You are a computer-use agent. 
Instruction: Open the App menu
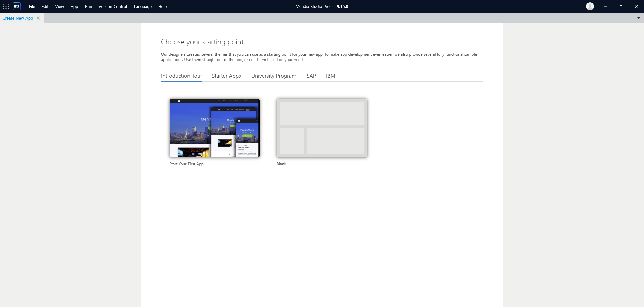[74, 6]
